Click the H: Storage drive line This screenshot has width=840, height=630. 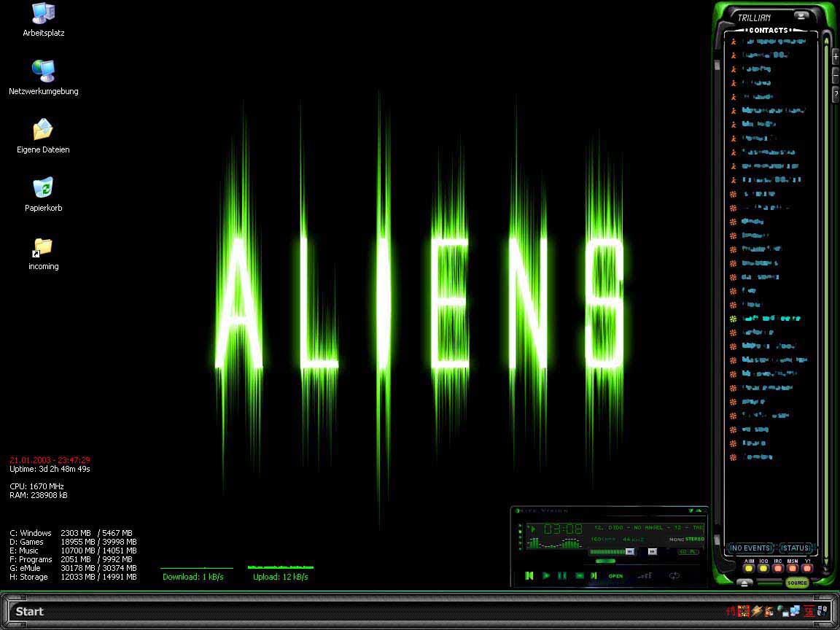click(73, 577)
